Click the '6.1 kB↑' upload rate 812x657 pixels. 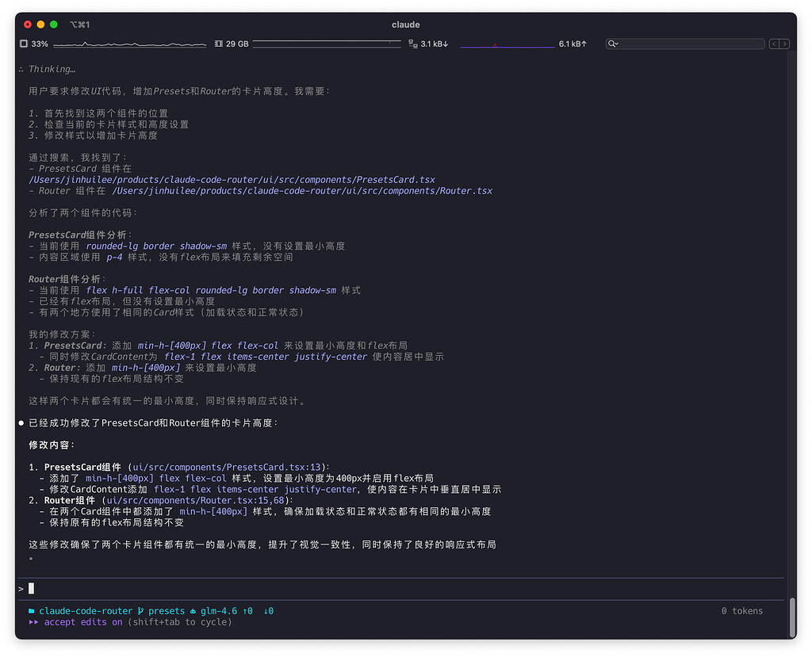[573, 44]
